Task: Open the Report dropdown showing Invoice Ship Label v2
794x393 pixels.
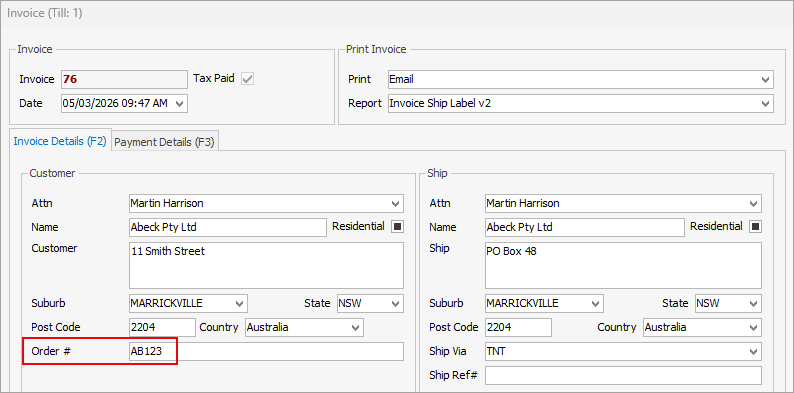Action: tap(765, 104)
